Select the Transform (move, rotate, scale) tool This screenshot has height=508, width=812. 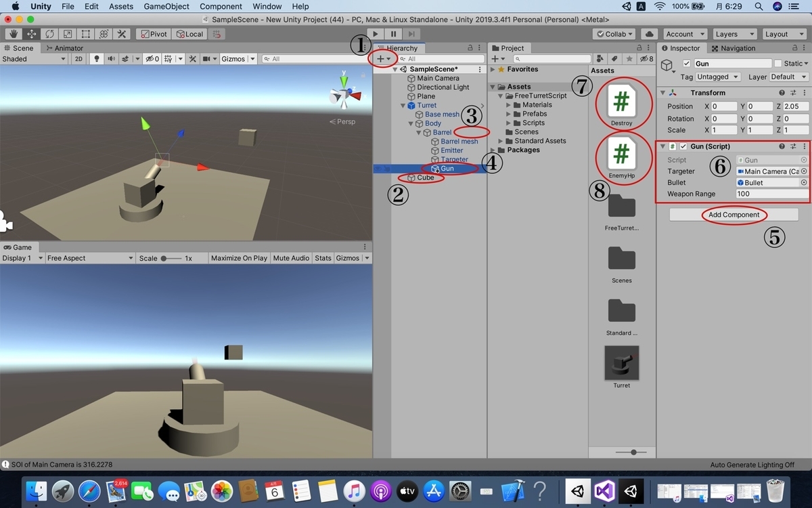pyautogui.click(x=104, y=34)
